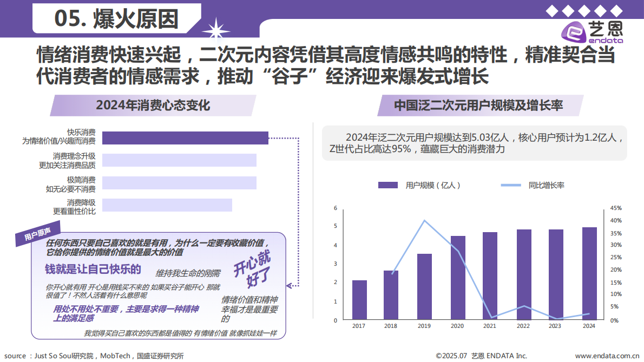Click the dark purple '快乐消费' bar
644x362 pixels.
185,138
